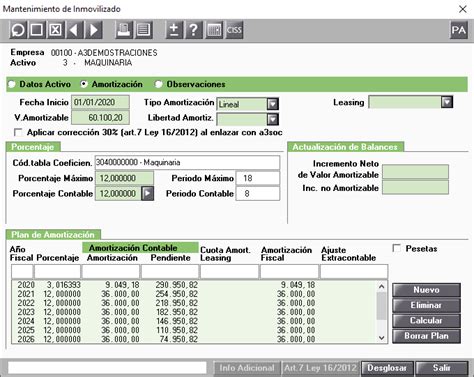Click the Ajuste Extracontable entry field
The width and height of the screenshot is (474, 377).
pyautogui.click(x=354, y=272)
